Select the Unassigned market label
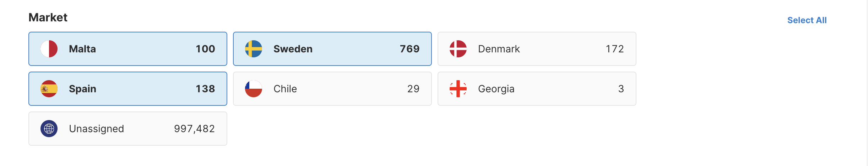This screenshot has height=166, width=868. (x=96, y=129)
